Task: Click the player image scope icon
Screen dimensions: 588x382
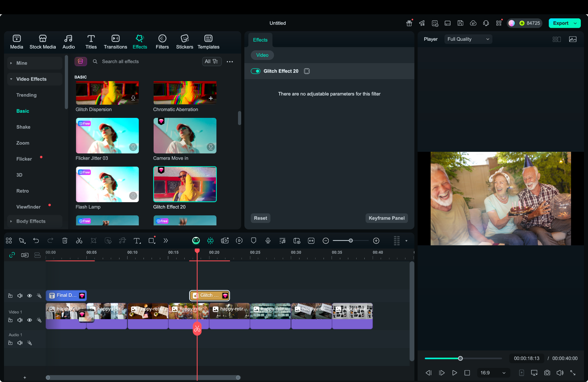Action: pos(573,39)
